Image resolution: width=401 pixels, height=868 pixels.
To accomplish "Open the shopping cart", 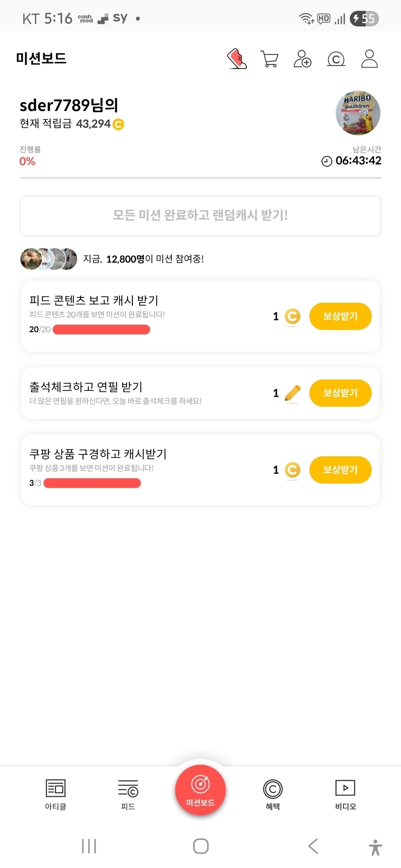I will (269, 59).
